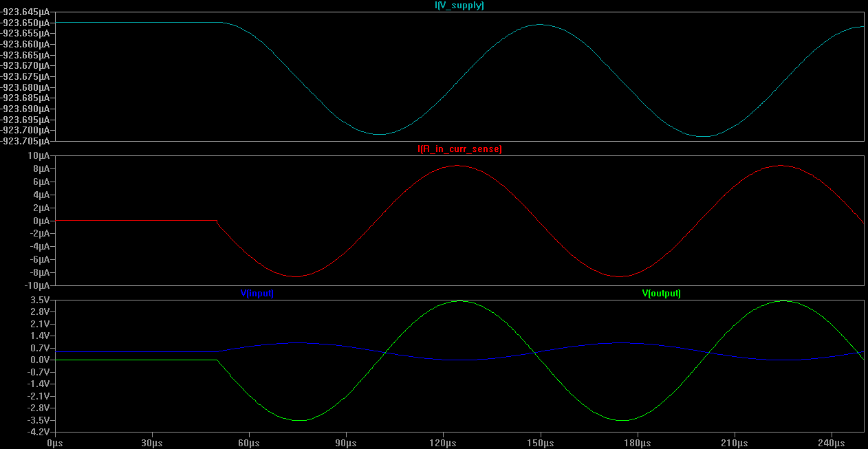
Task: Click the -4.2V axis label
Action: [x=39, y=432]
